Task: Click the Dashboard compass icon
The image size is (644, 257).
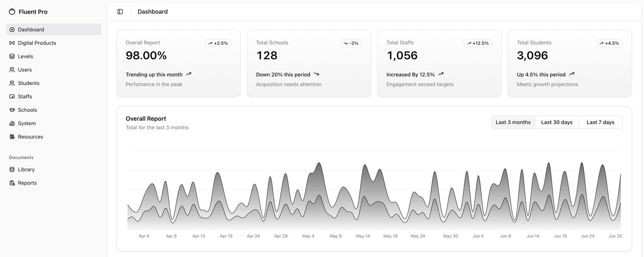Action: [12, 30]
